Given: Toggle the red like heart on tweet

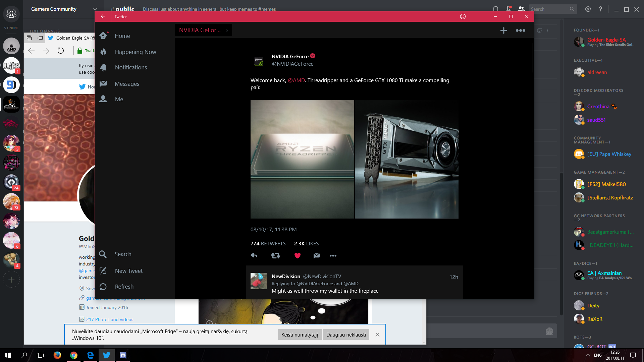Looking at the screenshot, I should (298, 255).
